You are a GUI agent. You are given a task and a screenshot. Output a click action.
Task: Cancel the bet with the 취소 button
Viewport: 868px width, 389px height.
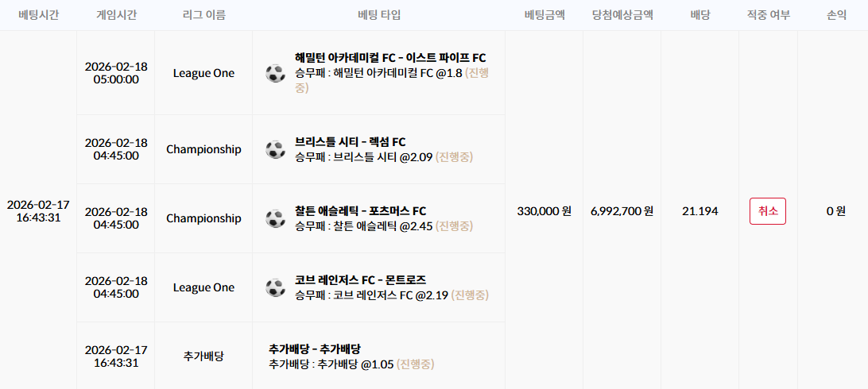coord(767,211)
